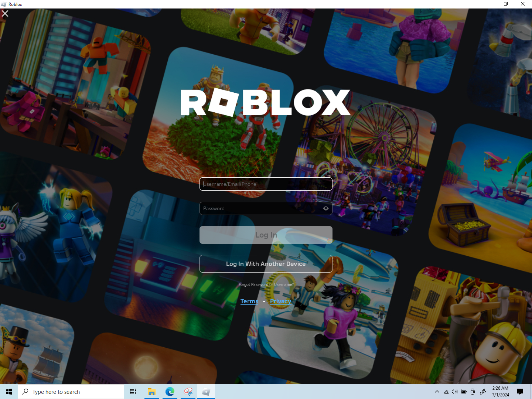Show password using the eye icon
Image resolution: width=532 pixels, height=399 pixels.
coord(325,208)
